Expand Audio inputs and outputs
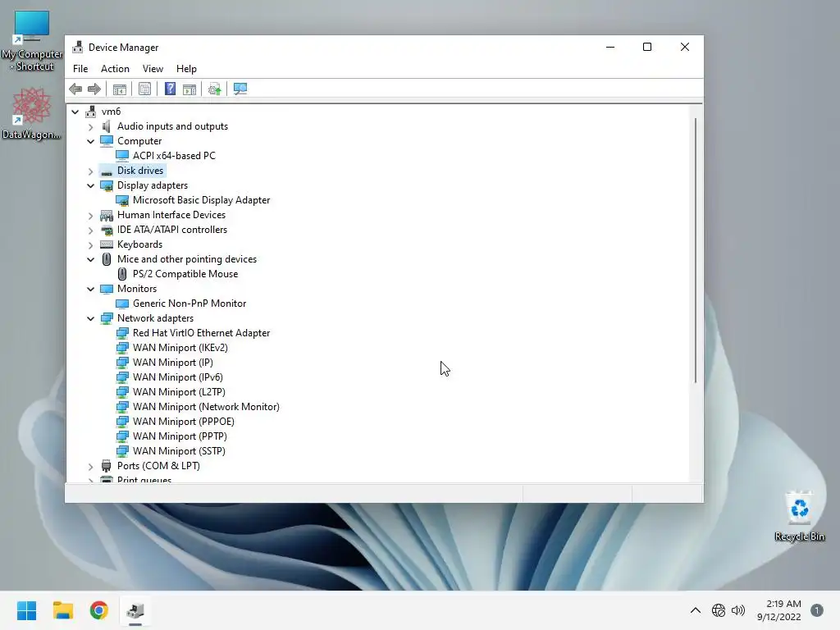Viewport: 840px width, 630px height. [x=90, y=126]
